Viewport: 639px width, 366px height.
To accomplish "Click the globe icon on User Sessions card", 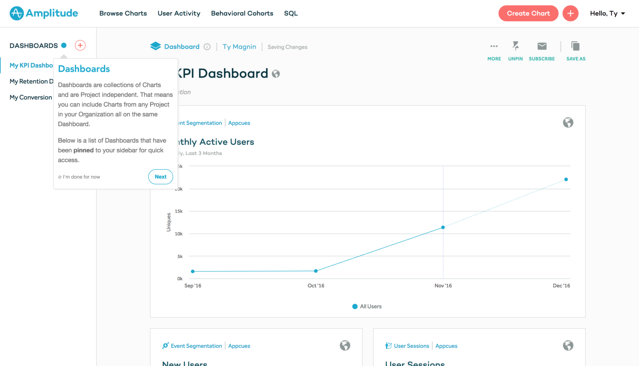I will point(568,345).
